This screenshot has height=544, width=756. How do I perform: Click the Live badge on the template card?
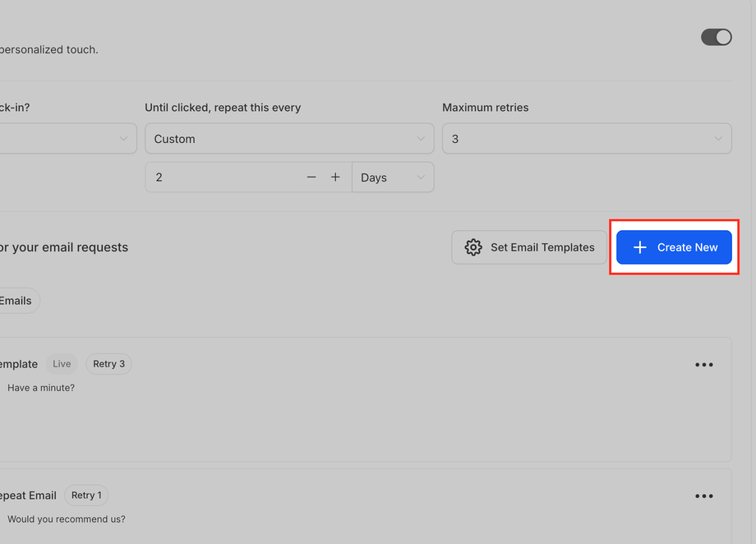[x=62, y=364]
